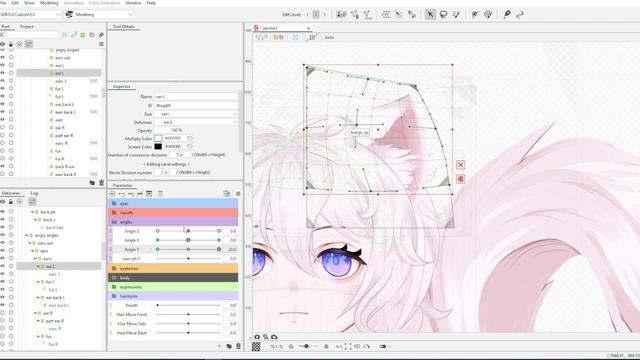Click the red square icon below the X
The width and height of the screenshot is (640, 360).
(460, 179)
